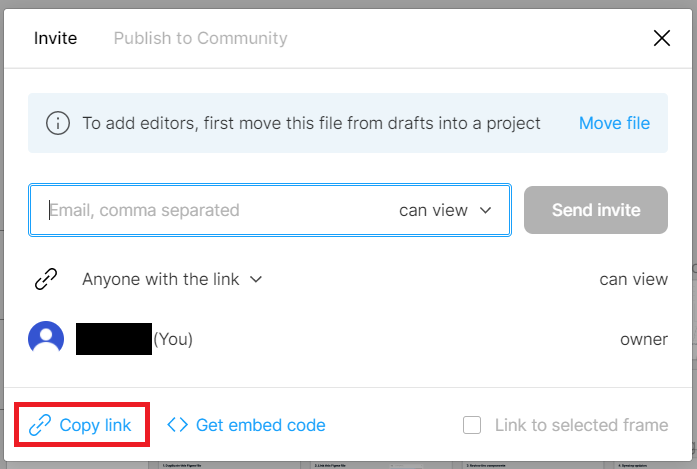Click the can view label for link sharing

pyautogui.click(x=633, y=280)
